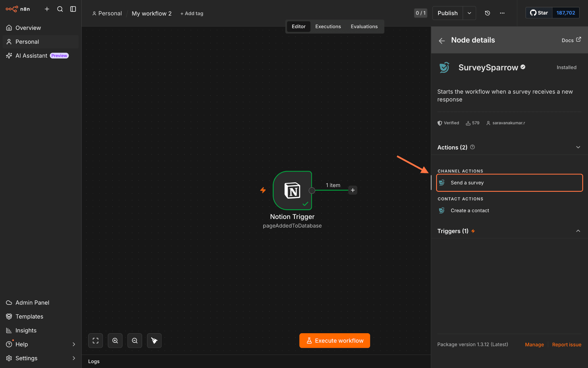Image resolution: width=588 pixels, height=368 pixels.
Task: Click the SurveySparrow verified badge
Action: 523,67
